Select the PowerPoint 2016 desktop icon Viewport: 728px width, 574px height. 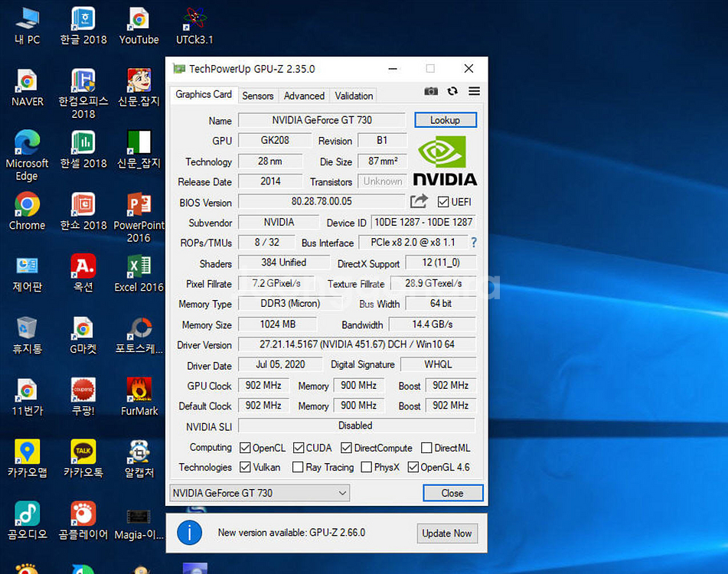[139, 217]
